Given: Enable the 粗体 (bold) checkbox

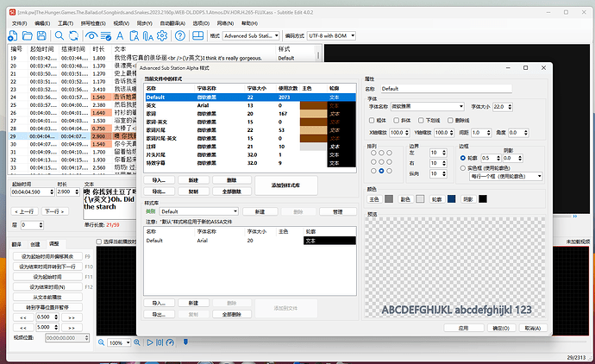Looking at the screenshot, I should [x=372, y=120].
